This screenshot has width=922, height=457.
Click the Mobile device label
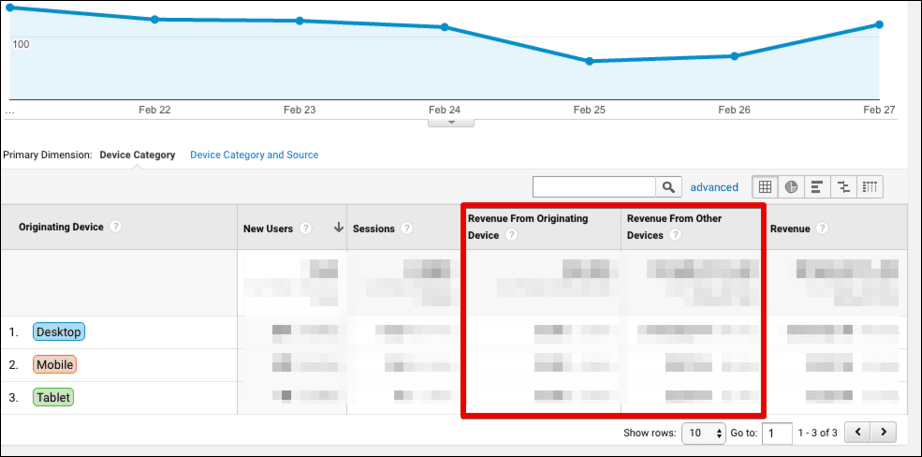pyautogui.click(x=55, y=365)
